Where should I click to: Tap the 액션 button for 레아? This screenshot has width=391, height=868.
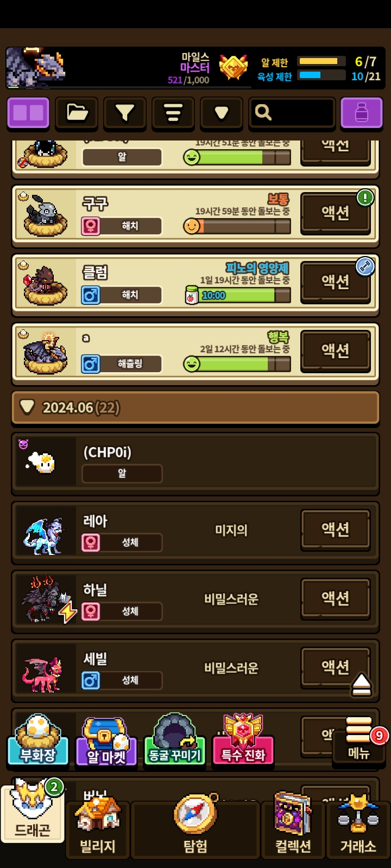click(336, 529)
